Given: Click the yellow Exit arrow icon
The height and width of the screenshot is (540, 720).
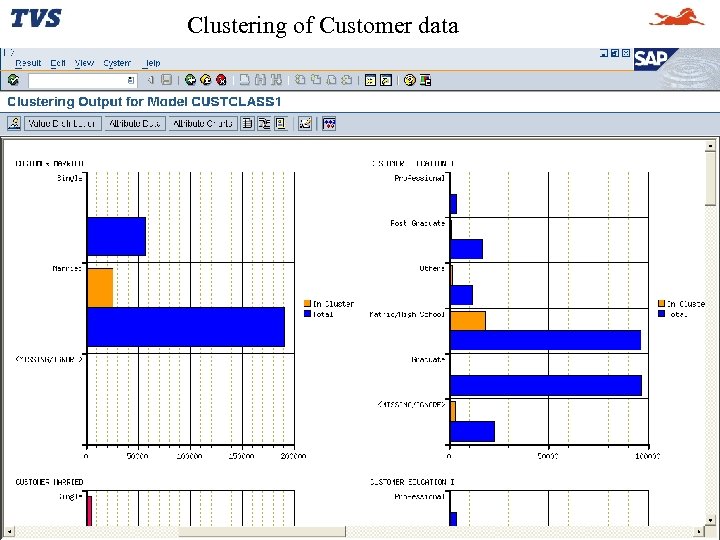Looking at the screenshot, I should point(206,80).
